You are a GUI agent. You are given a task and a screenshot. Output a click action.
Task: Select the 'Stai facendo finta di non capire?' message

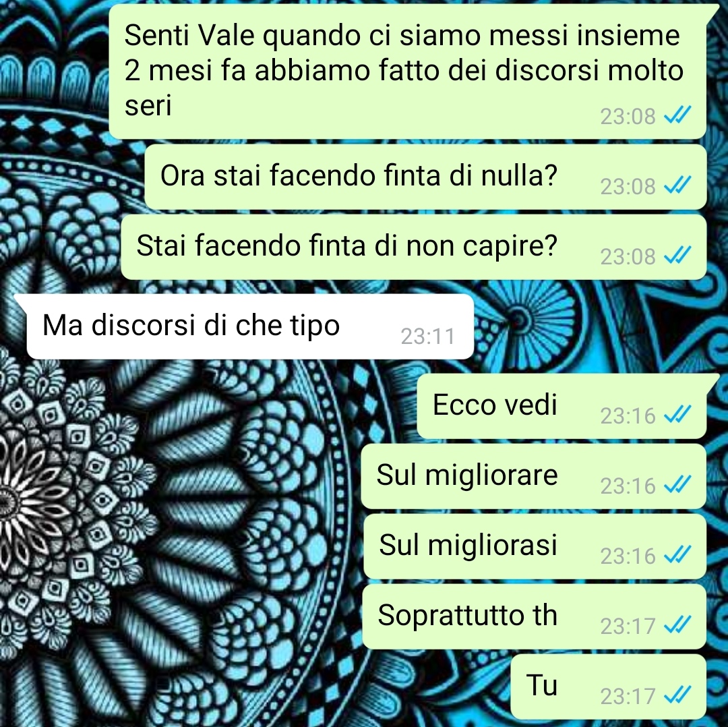click(414, 247)
